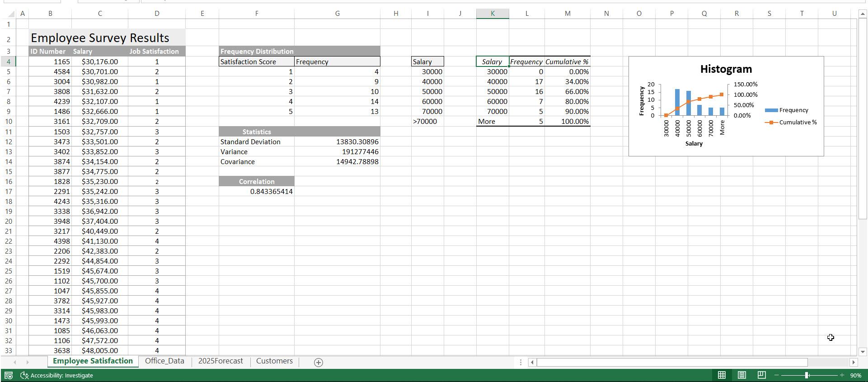Click the macro recording status icon
The height and width of the screenshot is (382, 868).
[x=9, y=375]
